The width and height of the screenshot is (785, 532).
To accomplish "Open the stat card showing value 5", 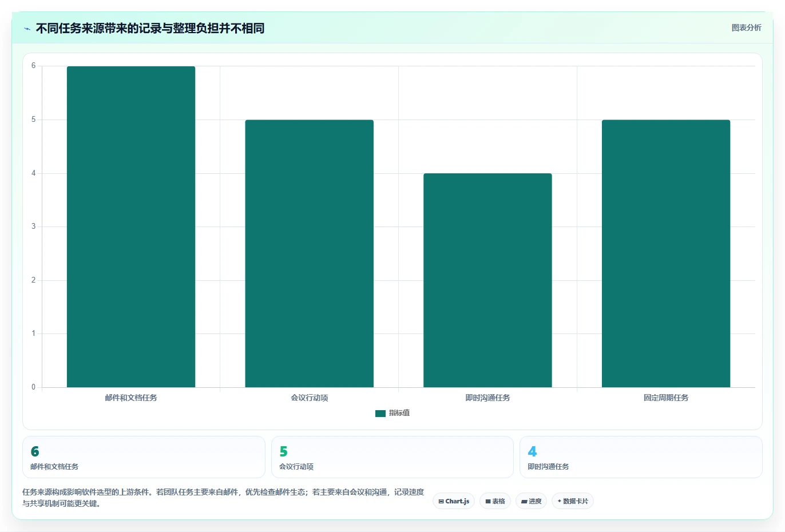I will coord(392,457).
